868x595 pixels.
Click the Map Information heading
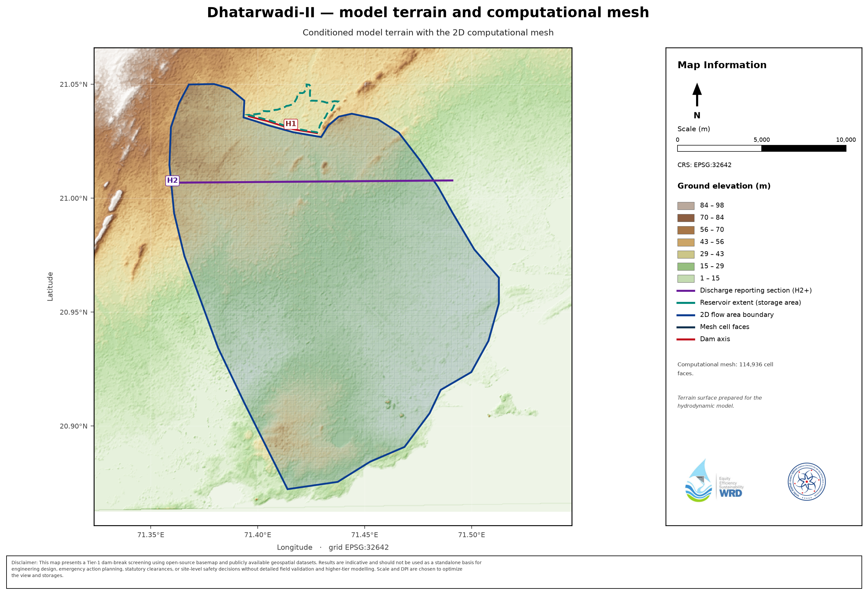coord(722,65)
